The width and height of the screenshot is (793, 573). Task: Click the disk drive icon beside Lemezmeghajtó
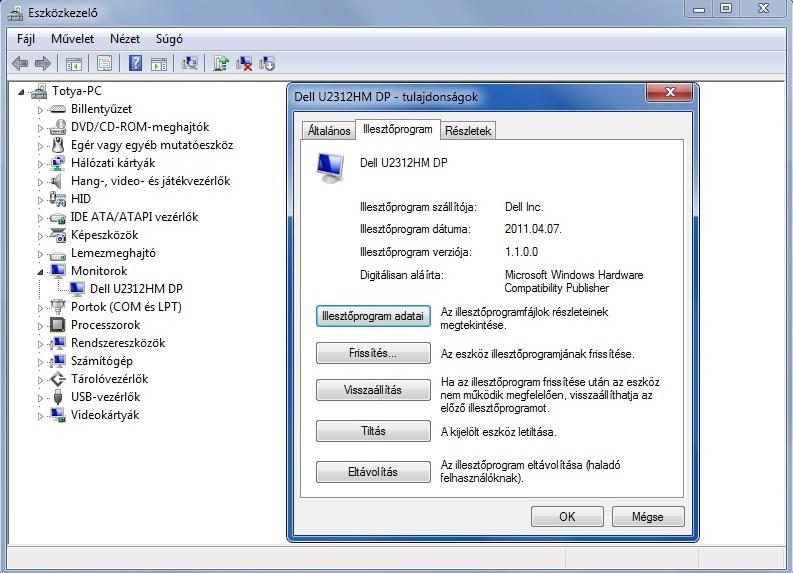[x=58, y=254]
